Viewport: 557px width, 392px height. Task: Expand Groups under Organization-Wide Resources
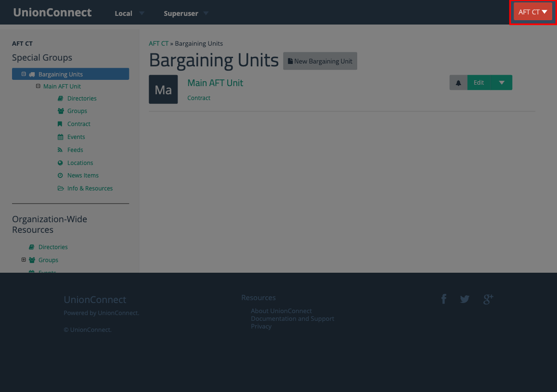(24, 259)
